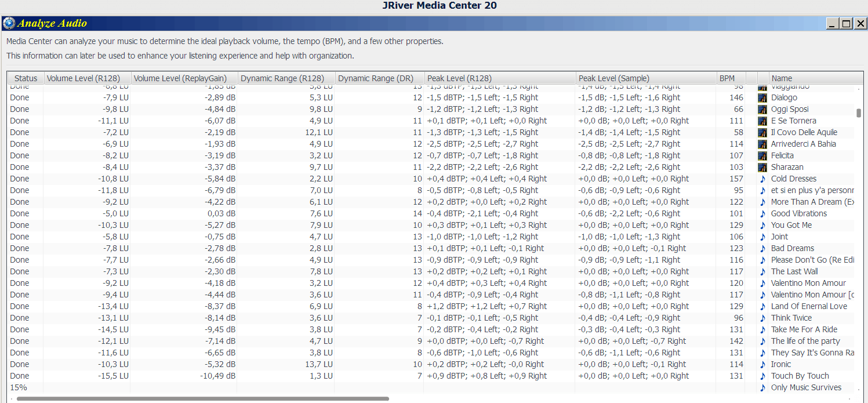Minimize the Analyze Audio window
Screen dimensions: 868x403
(x=833, y=24)
